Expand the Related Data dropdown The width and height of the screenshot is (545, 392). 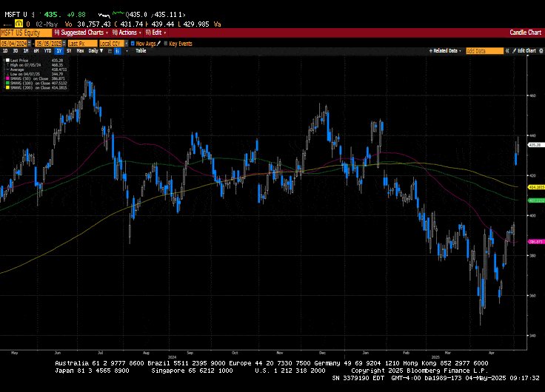(446, 51)
